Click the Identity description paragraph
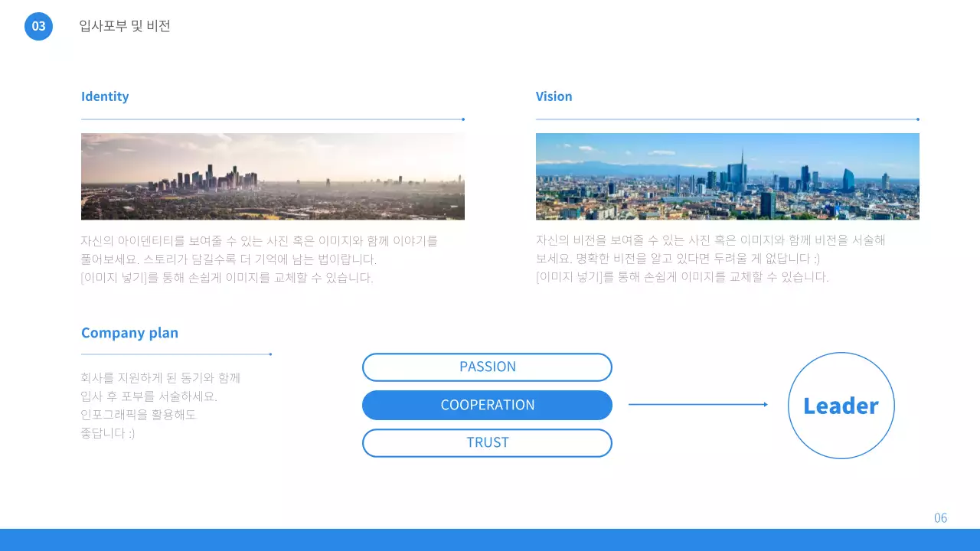The width and height of the screenshot is (980, 551). [260, 259]
